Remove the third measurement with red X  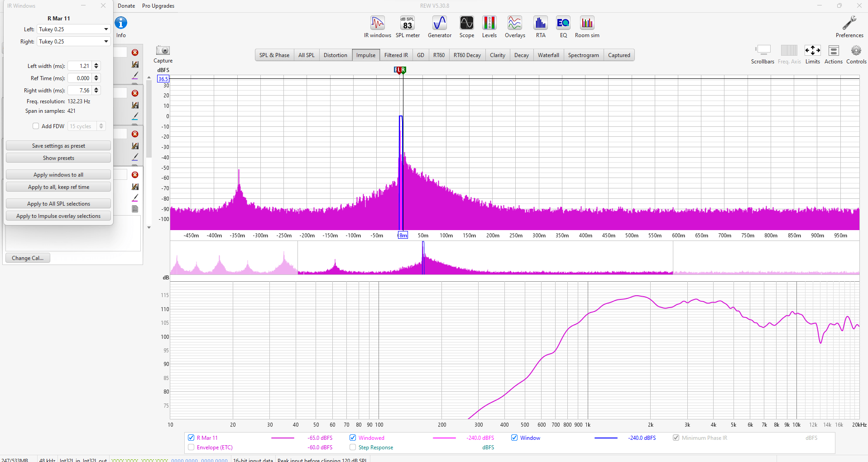tap(135, 134)
